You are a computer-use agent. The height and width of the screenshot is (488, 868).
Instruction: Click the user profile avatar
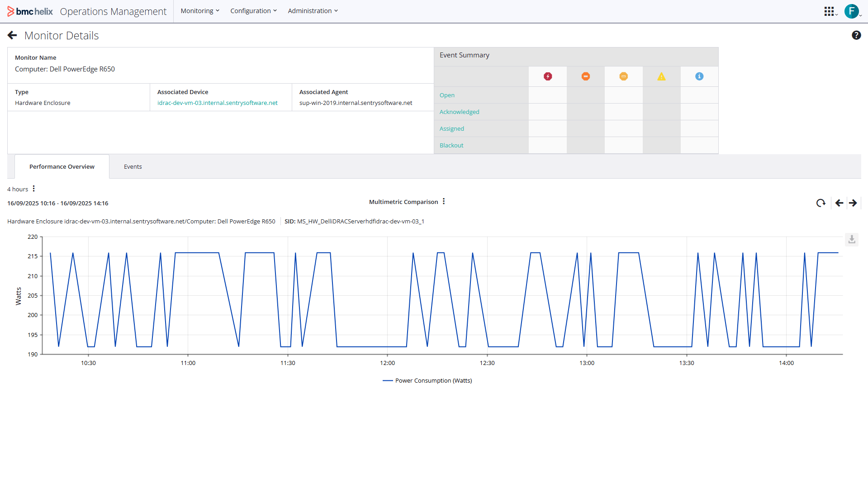pyautogui.click(x=851, y=11)
